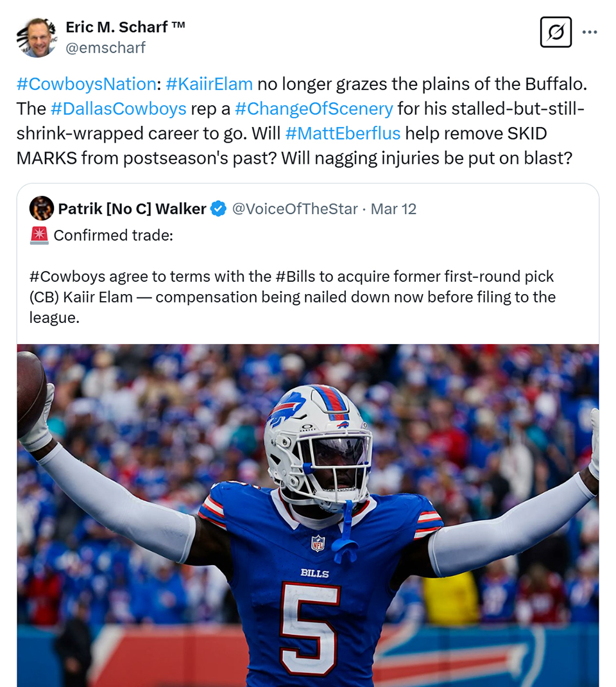
Task: Open the #CowboysNation hashtag
Action: 86,83
